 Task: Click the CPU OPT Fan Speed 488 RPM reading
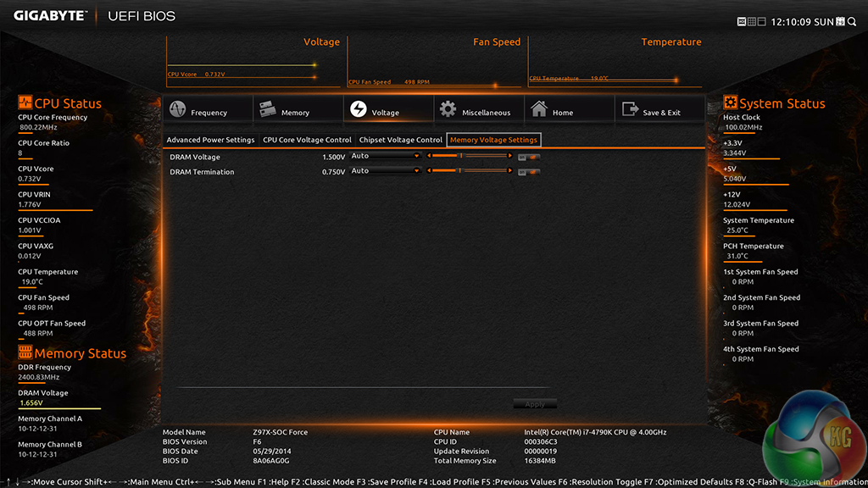coord(37,333)
